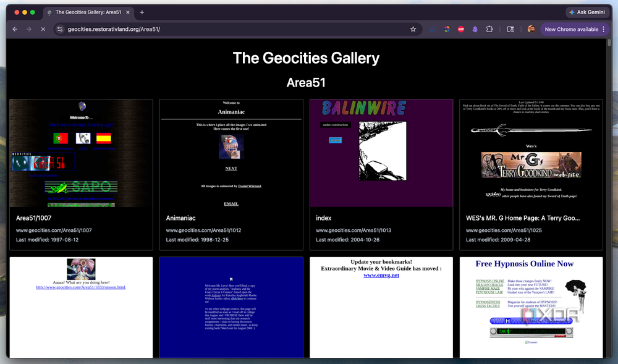
Task: Click www.geocities.com/Area51/1007 URL text
Action: 54,230
